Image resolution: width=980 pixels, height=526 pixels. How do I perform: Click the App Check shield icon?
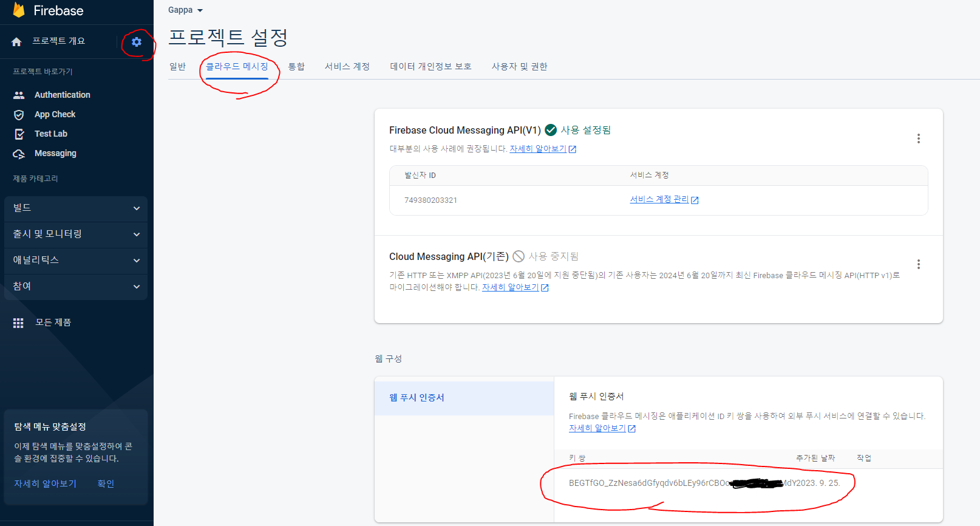19,115
